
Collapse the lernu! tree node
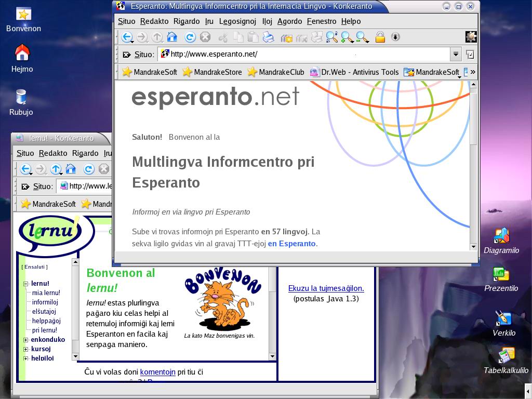pos(25,284)
